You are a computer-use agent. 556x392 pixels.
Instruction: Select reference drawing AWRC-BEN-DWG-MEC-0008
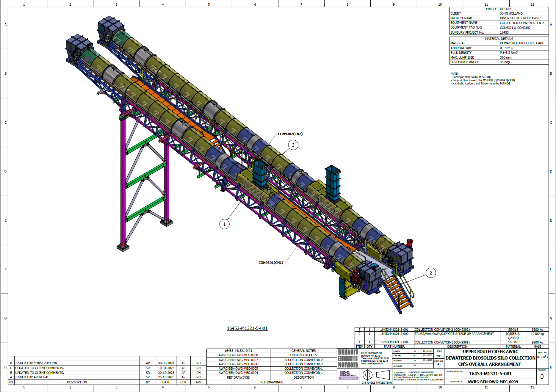click(x=238, y=355)
